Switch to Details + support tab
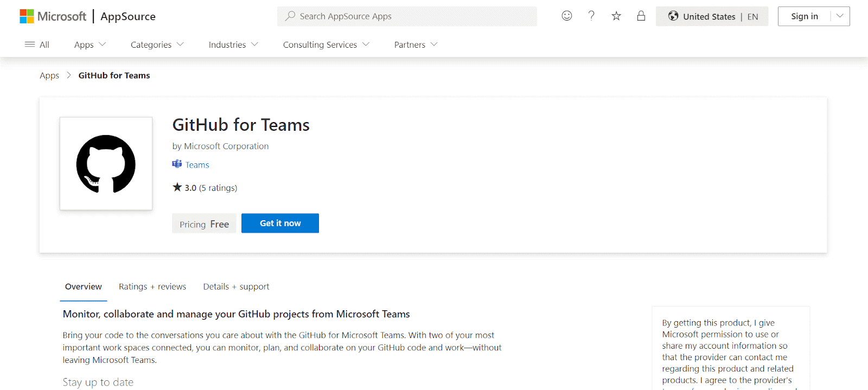The height and width of the screenshot is (390, 868). coord(236,286)
